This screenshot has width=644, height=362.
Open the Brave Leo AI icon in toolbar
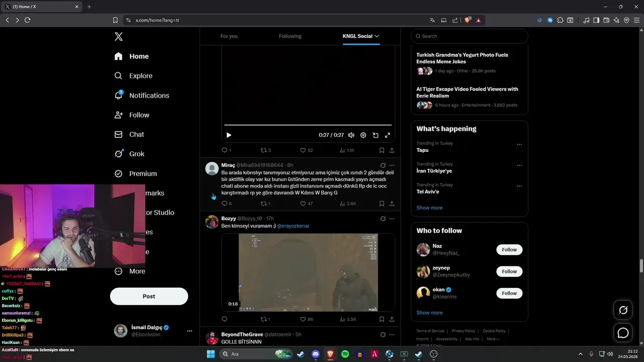pos(616,20)
